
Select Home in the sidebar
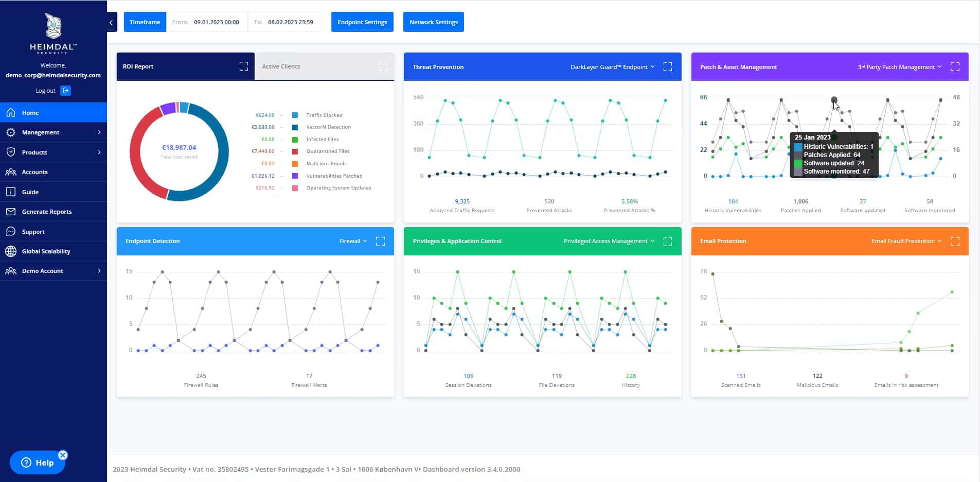pos(30,112)
